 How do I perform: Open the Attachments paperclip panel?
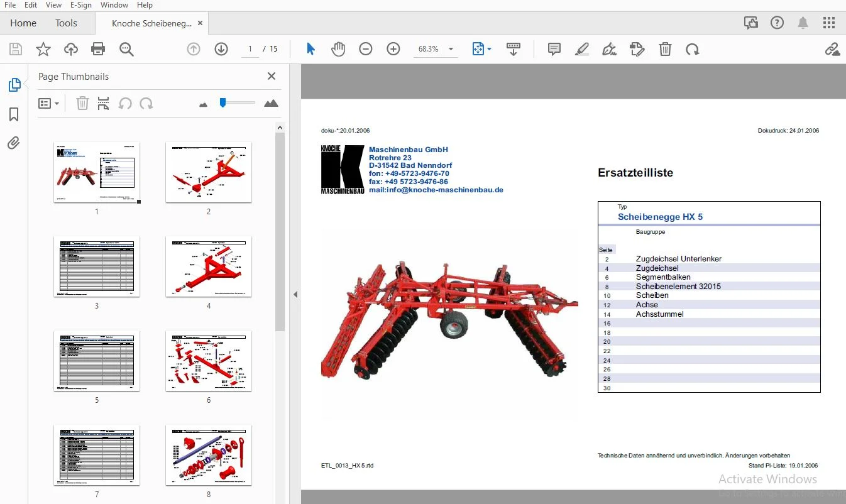tap(14, 143)
